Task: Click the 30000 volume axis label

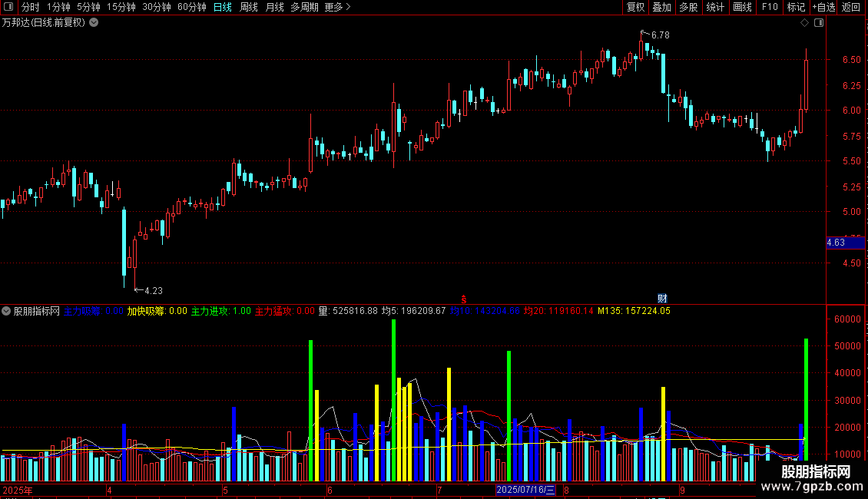Action: pos(847,400)
